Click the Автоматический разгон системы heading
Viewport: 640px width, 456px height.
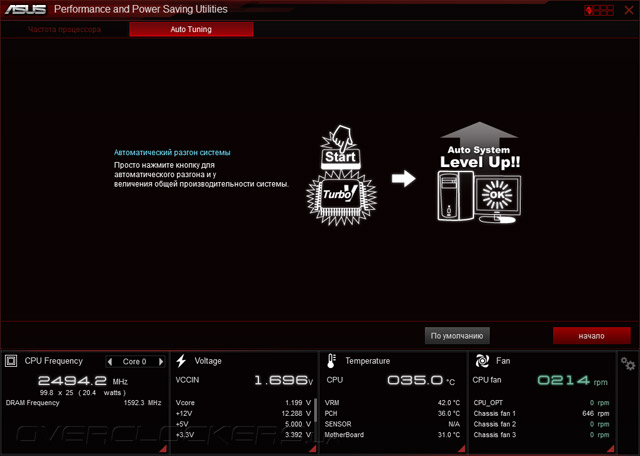[172, 153]
